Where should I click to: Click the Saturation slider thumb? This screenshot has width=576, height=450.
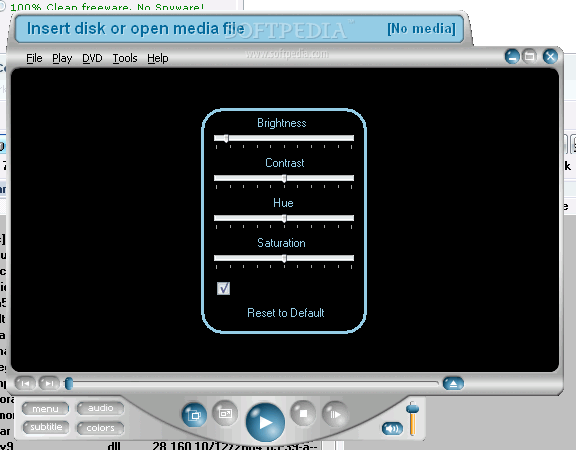284,258
